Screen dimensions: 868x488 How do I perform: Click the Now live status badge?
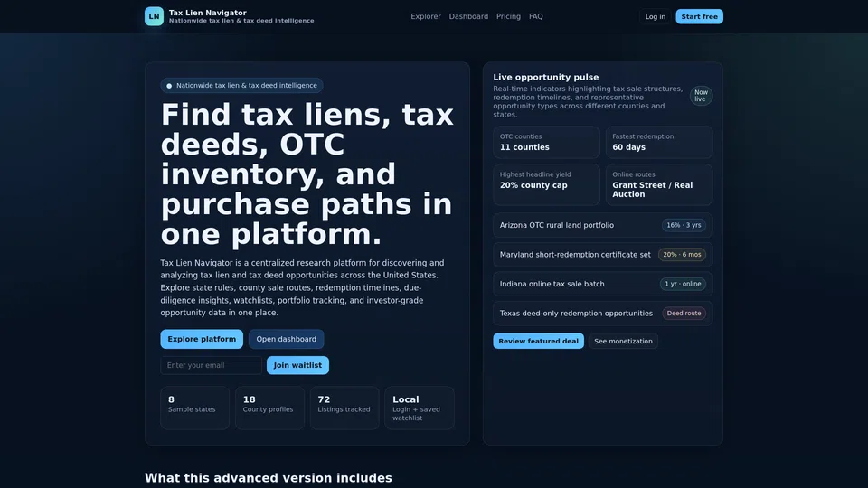tap(701, 96)
